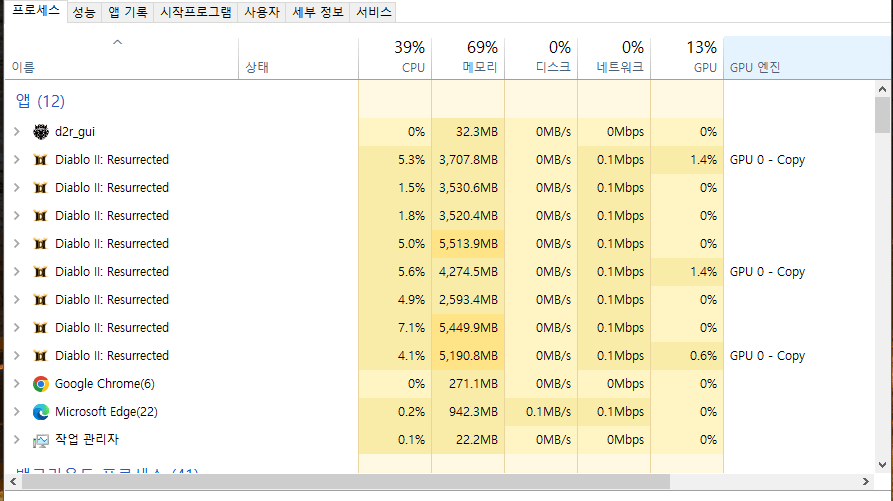The image size is (893, 501).
Task: Expand Diablo II row using 3,530.6MB
Action: [17, 187]
